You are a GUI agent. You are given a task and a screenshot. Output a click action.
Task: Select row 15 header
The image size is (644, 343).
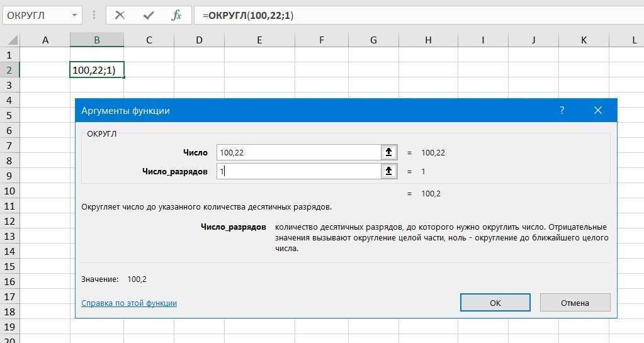click(x=9, y=267)
